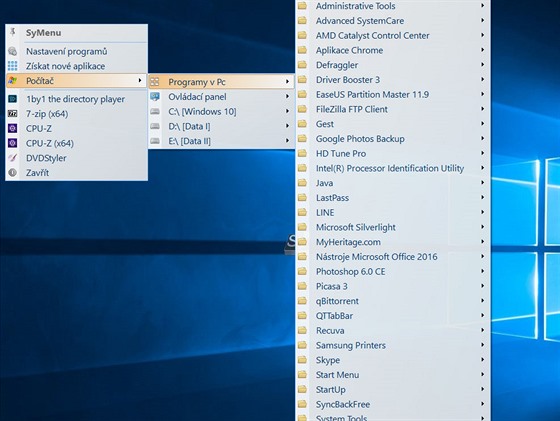Click the folder icon beside Advanced SystemCare
The image size is (560, 421).
point(302,21)
